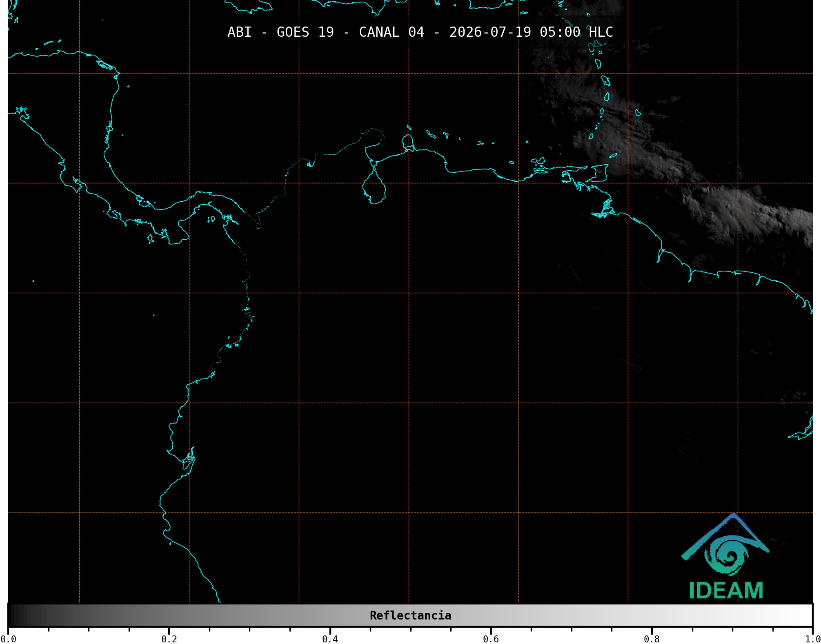This screenshot has height=644, width=821.
Task: Click the CANAL 04 text in title
Action: point(392,32)
